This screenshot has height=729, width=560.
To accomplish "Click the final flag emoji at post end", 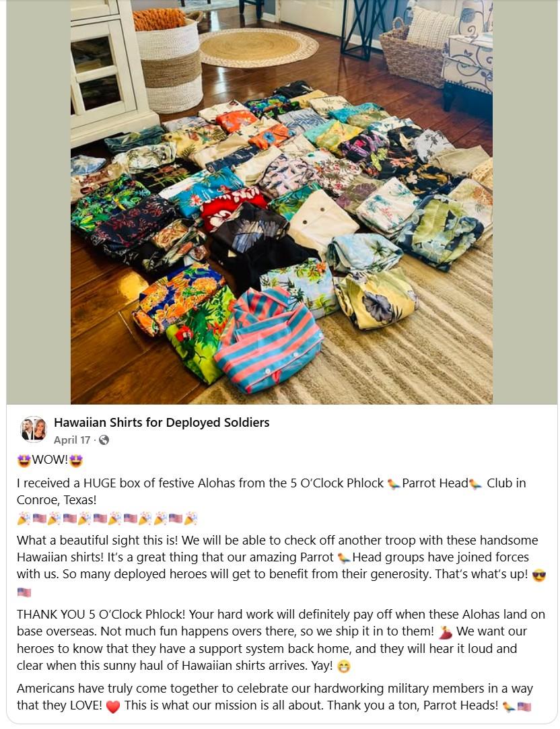I will tap(524, 707).
